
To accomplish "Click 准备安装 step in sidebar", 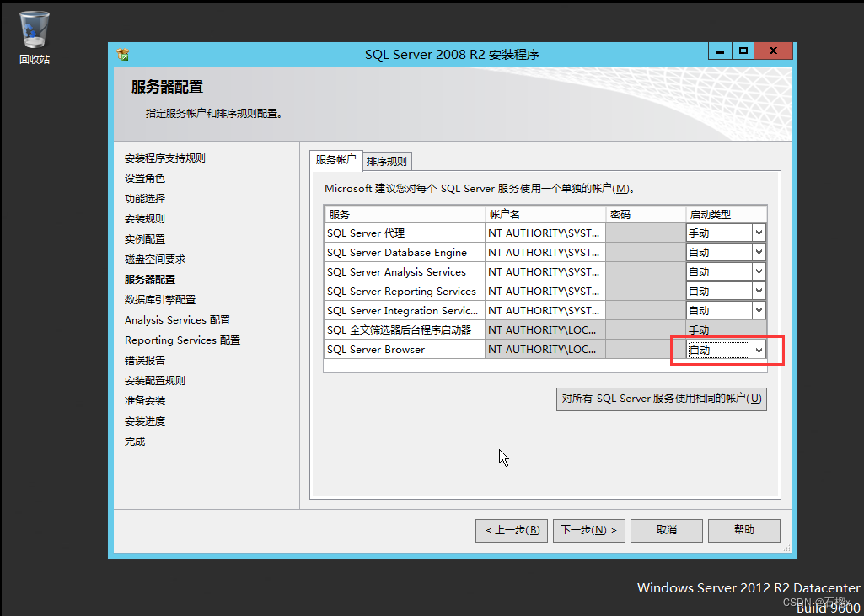I will (144, 400).
